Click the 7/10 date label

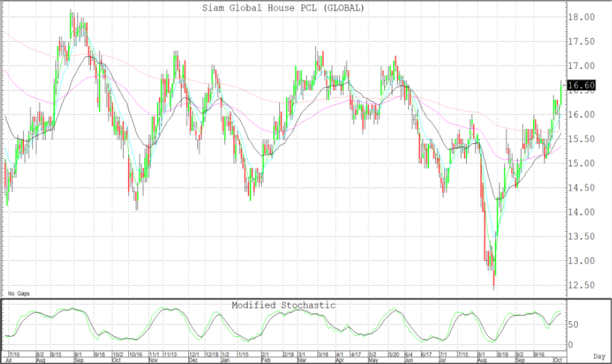(14, 354)
